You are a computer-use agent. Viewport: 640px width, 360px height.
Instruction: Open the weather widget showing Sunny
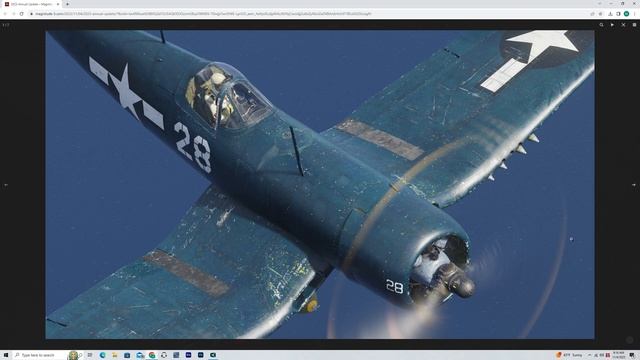click(569, 355)
